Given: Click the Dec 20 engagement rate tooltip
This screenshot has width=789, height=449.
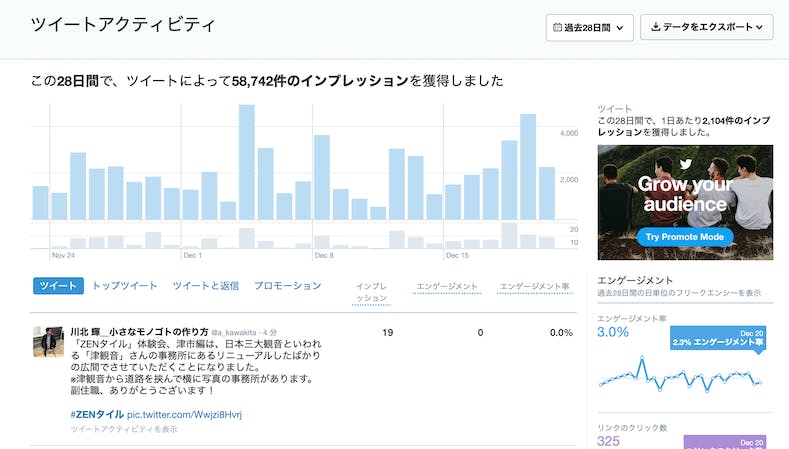Looking at the screenshot, I should 717,339.
